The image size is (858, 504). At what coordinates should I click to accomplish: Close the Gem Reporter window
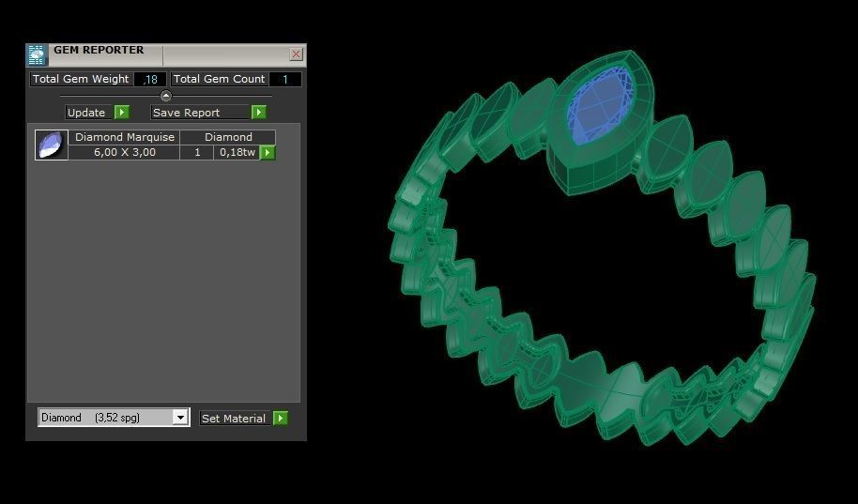click(296, 54)
